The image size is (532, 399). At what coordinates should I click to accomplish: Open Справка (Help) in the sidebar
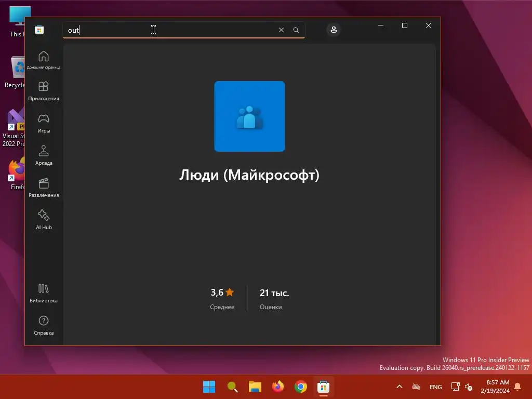[x=44, y=325]
